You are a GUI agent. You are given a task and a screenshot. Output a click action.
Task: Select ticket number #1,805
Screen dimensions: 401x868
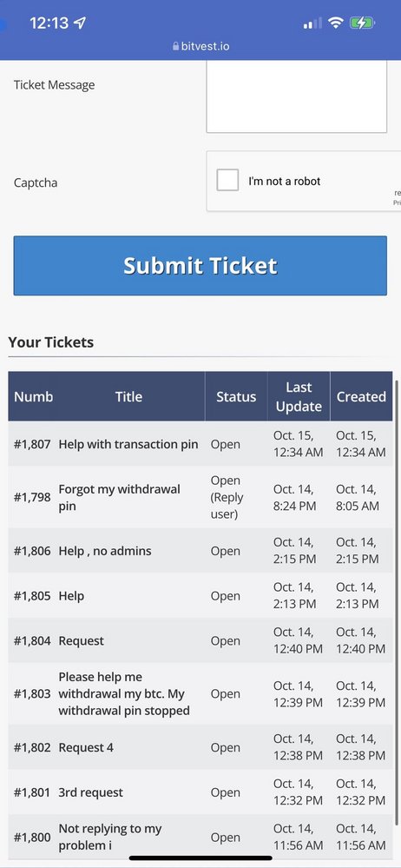pos(32,596)
